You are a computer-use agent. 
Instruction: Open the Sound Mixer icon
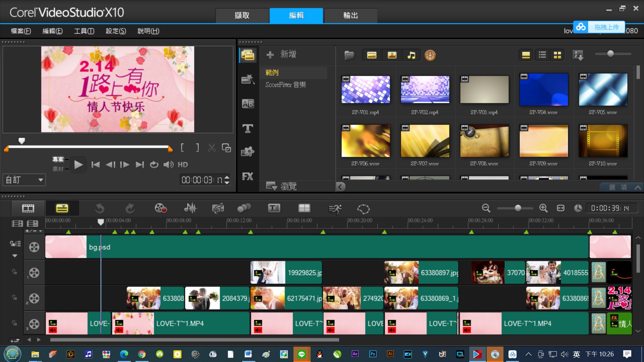pos(191,208)
